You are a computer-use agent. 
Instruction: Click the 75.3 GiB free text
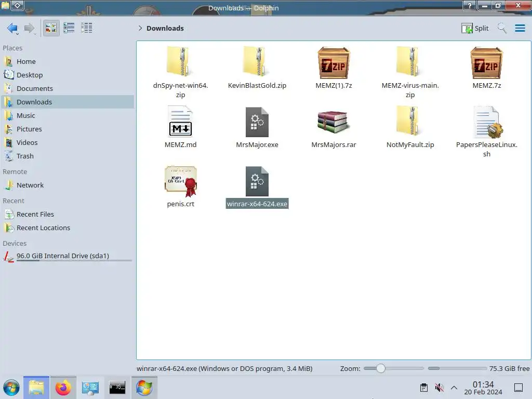pos(509,368)
